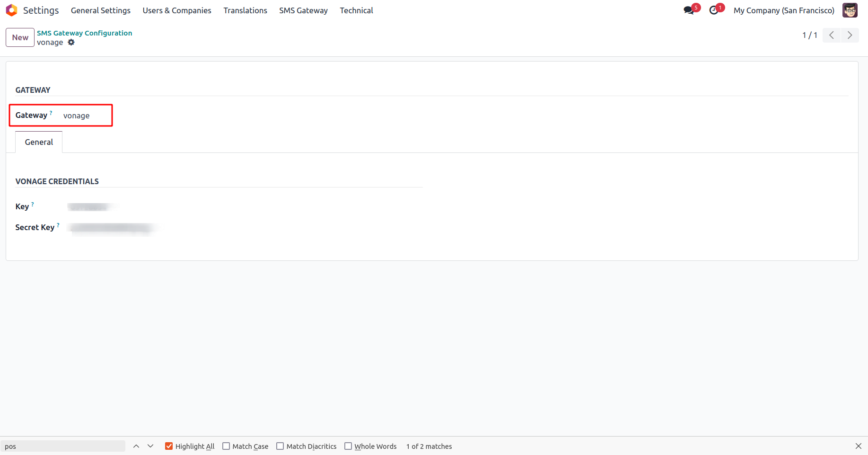The height and width of the screenshot is (455, 868).
Task: Enable the Match Diacritics checkbox
Action: click(280, 446)
